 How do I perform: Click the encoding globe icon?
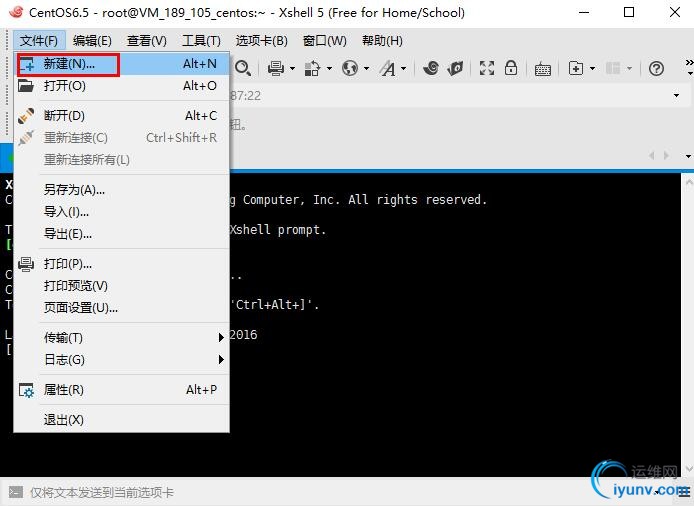(x=350, y=68)
